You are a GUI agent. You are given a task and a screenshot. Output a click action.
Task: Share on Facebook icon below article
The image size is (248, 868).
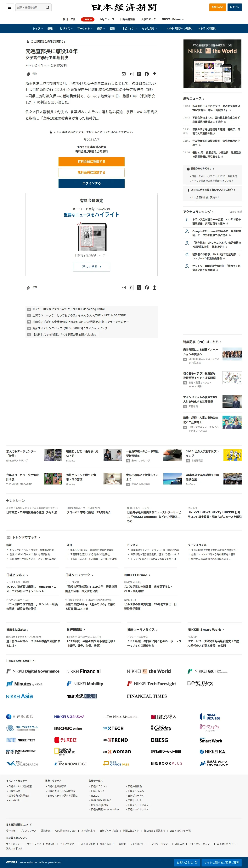tap(147, 287)
